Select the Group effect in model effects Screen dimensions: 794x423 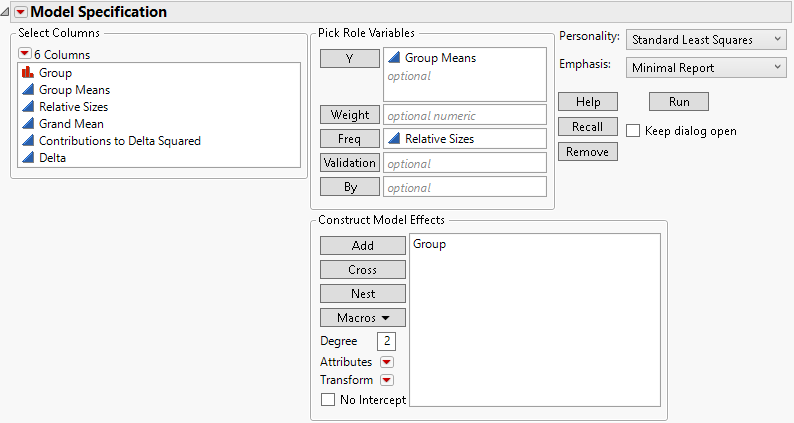(x=429, y=244)
